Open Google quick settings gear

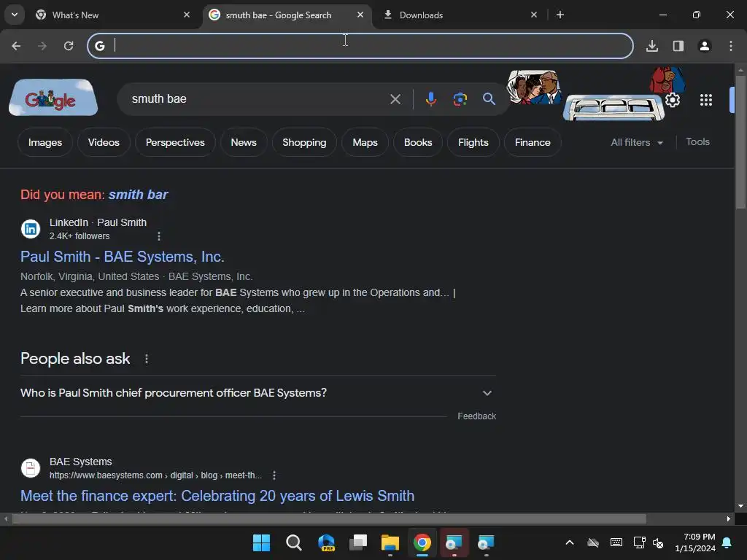tap(673, 100)
